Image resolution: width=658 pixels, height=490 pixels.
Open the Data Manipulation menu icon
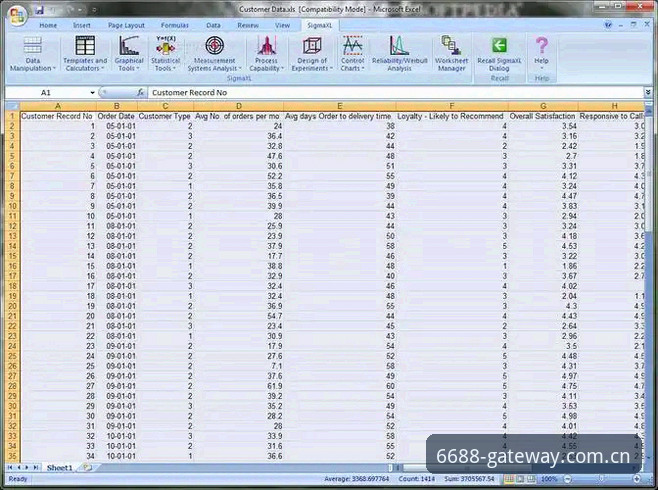click(x=33, y=54)
